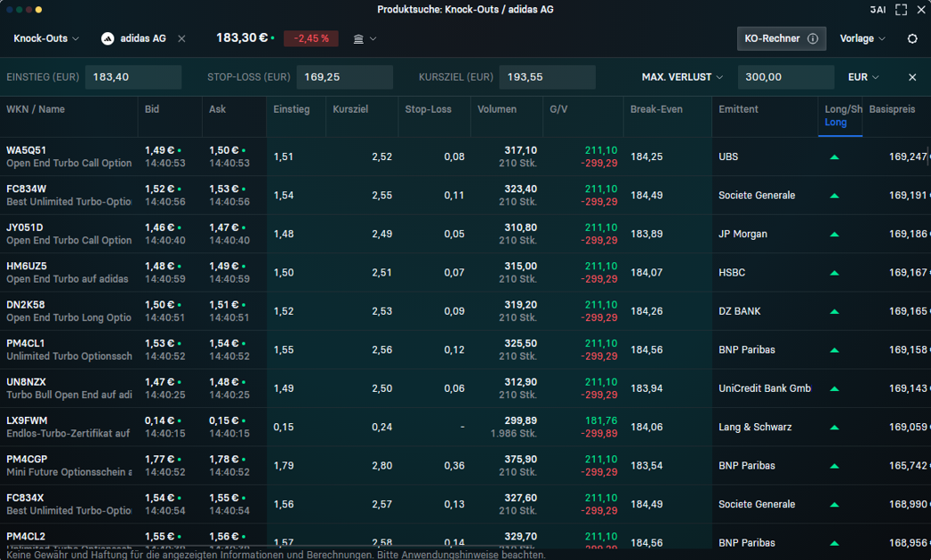
Task: Sort by Einstieg column header
Action: (292, 109)
